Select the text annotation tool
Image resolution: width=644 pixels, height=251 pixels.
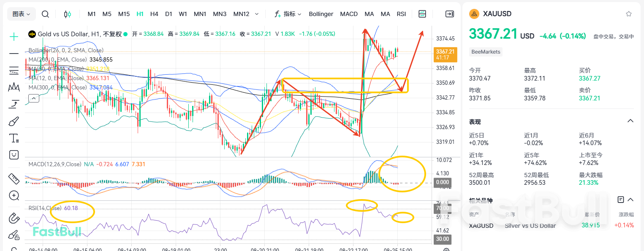click(x=14, y=138)
